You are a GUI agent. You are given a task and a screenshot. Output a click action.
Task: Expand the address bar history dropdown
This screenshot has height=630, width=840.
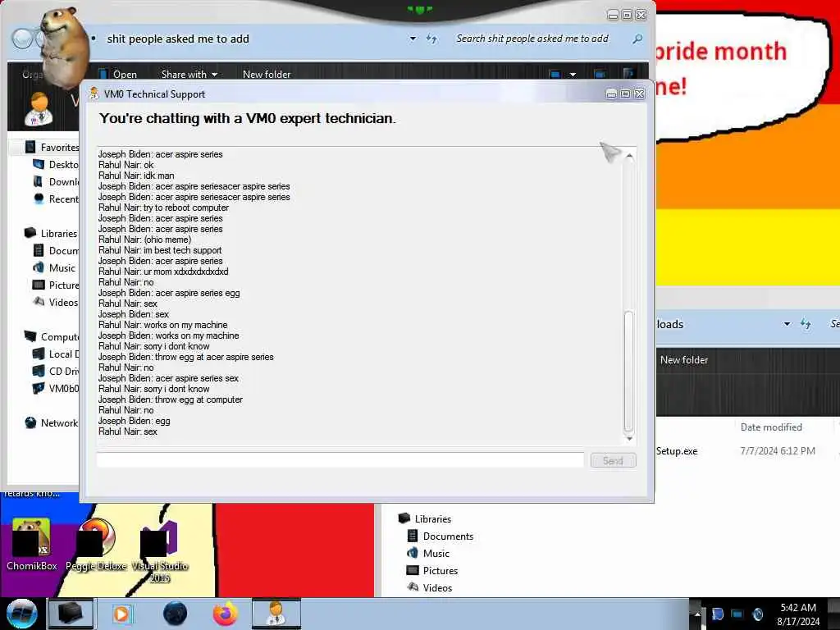413,39
